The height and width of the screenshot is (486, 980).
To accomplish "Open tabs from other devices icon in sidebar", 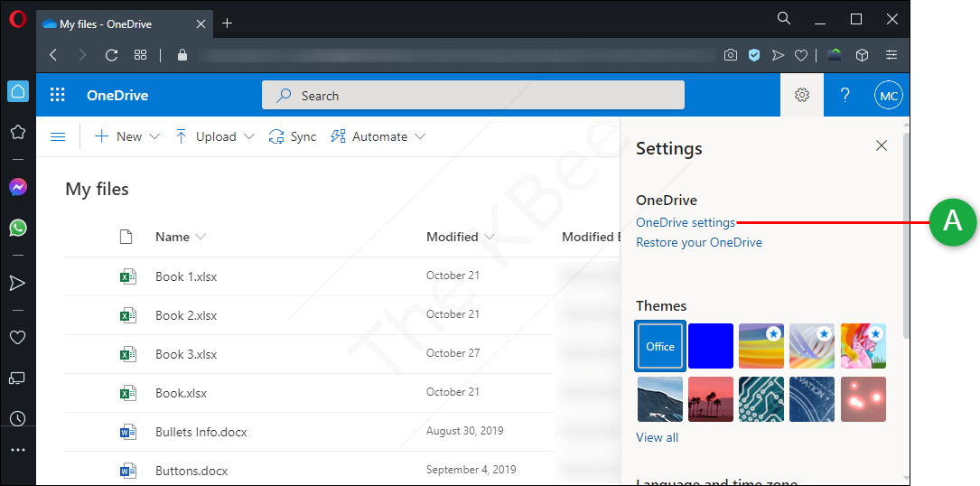I will tap(17, 379).
